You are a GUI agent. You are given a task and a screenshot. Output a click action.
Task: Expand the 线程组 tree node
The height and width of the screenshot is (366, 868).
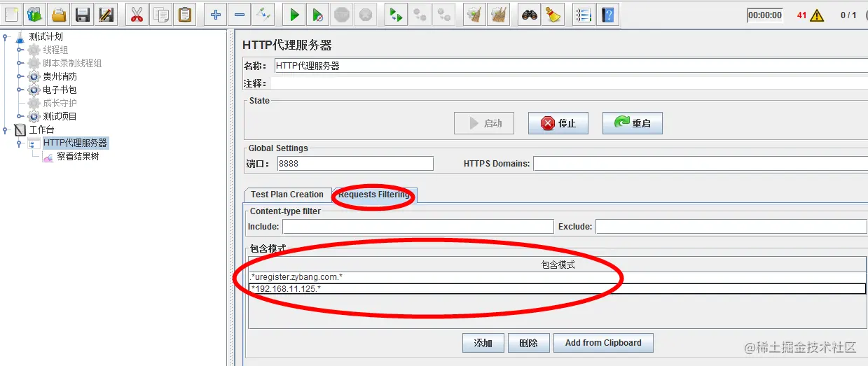click(20, 50)
